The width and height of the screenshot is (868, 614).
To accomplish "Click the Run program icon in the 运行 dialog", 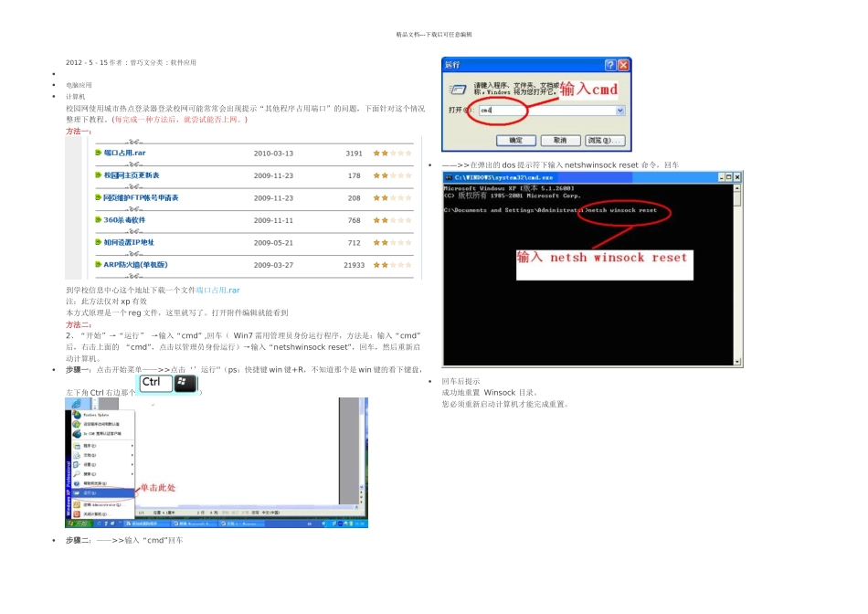I will 458,90.
